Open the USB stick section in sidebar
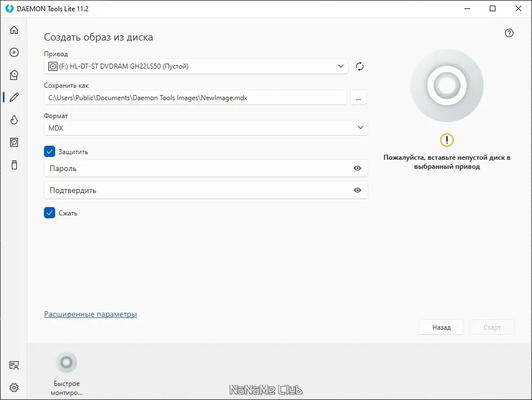The height and width of the screenshot is (400, 532). [14, 165]
